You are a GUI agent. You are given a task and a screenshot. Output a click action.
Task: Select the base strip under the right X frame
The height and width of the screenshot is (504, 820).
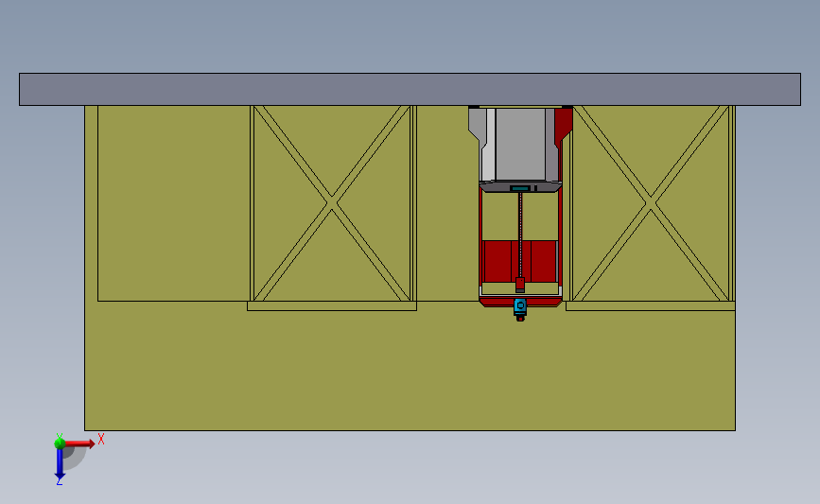click(651, 306)
